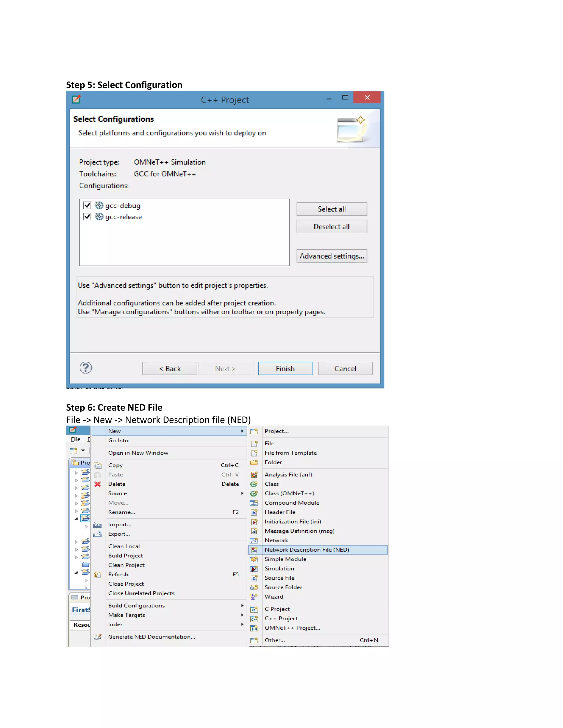Click the Copy icon in context menu
This screenshot has height=728, width=563.
pyautogui.click(x=97, y=465)
